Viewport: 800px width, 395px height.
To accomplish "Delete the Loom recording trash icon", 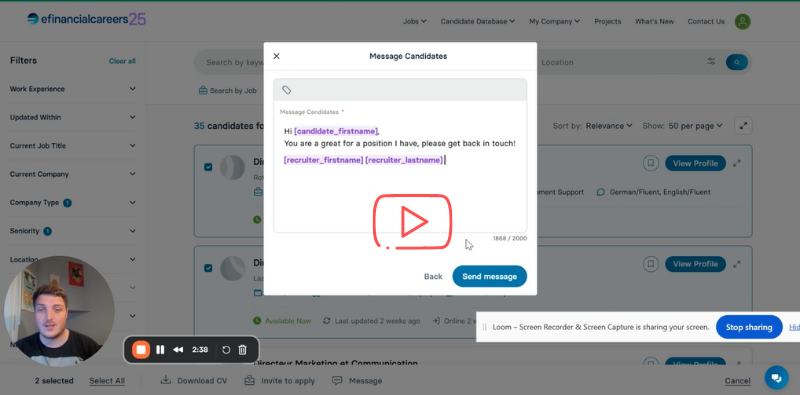I will pyautogui.click(x=243, y=350).
